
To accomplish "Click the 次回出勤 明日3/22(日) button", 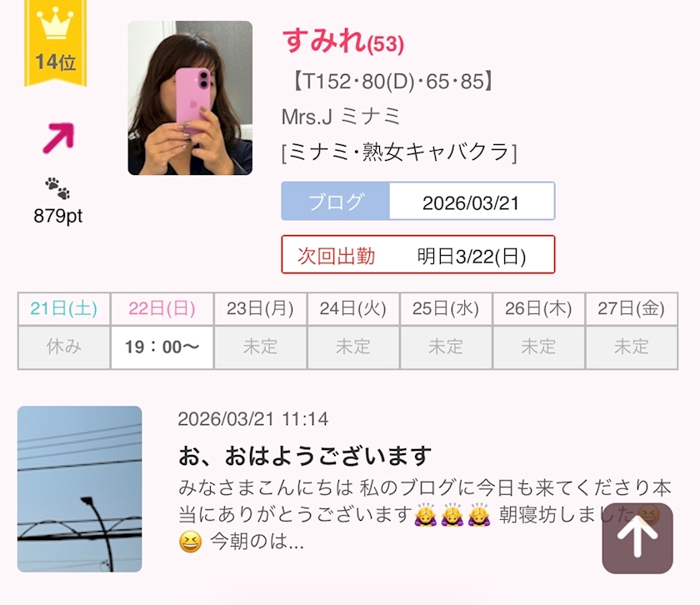I will [x=417, y=254].
